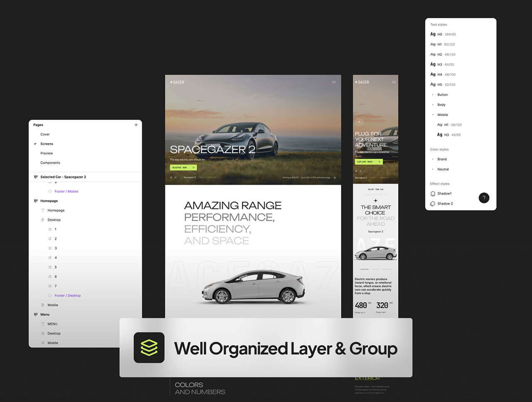Switch to the Cover page
The image size is (532, 402).
point(45,134)
